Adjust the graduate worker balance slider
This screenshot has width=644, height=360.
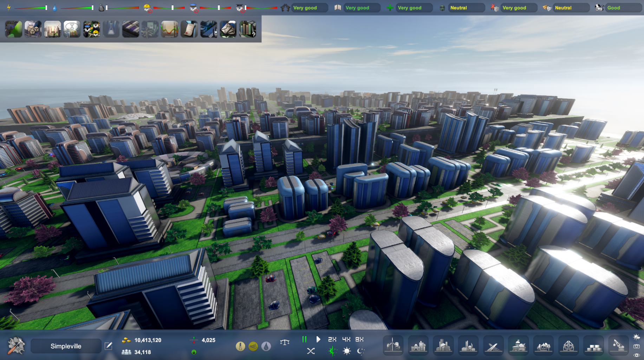coord(261,8)
